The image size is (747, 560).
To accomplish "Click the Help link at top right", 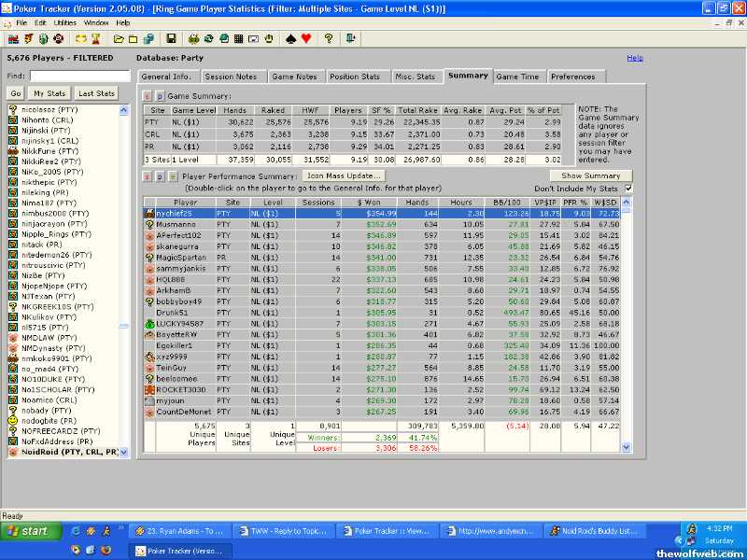I will click(634, 58).
